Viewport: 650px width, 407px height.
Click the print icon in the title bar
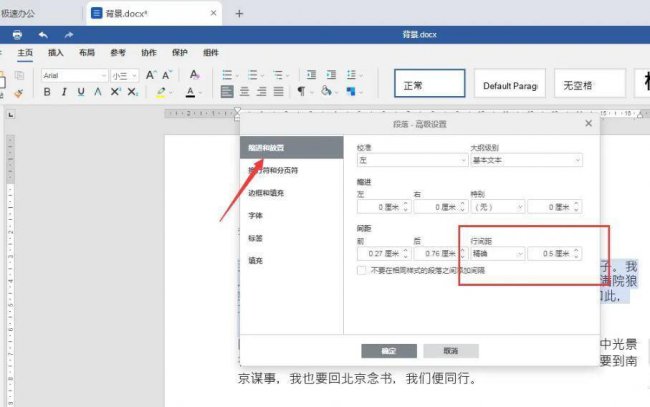click(x=17, y=35)
